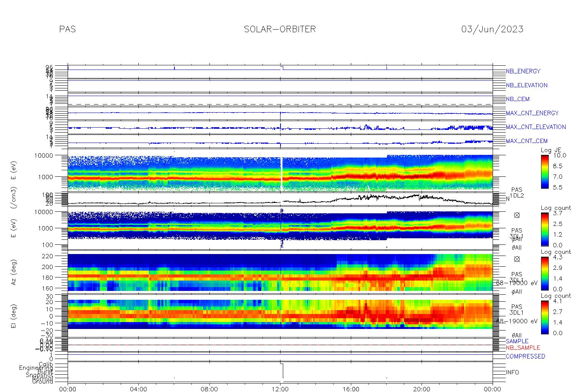The image size is (581, 392).
Task: Click the 12:00 time tick label
Action: pyautogui.click(x=280, y=389)
